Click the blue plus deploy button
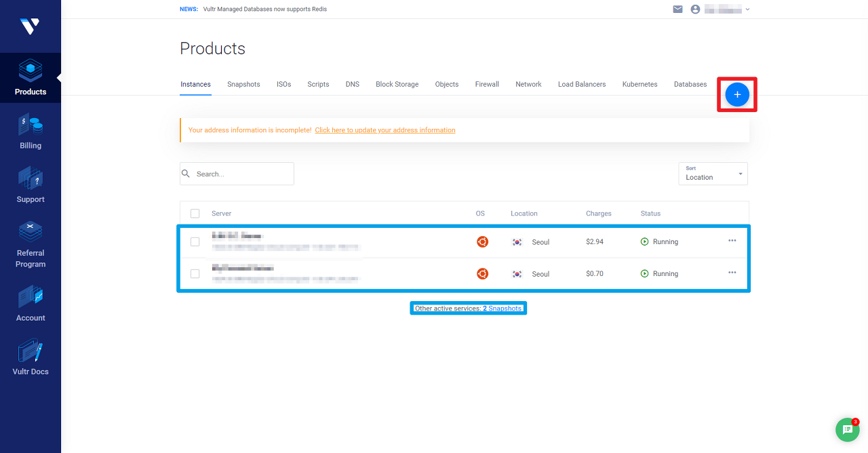868x453 pixels. tap(737, 94)
